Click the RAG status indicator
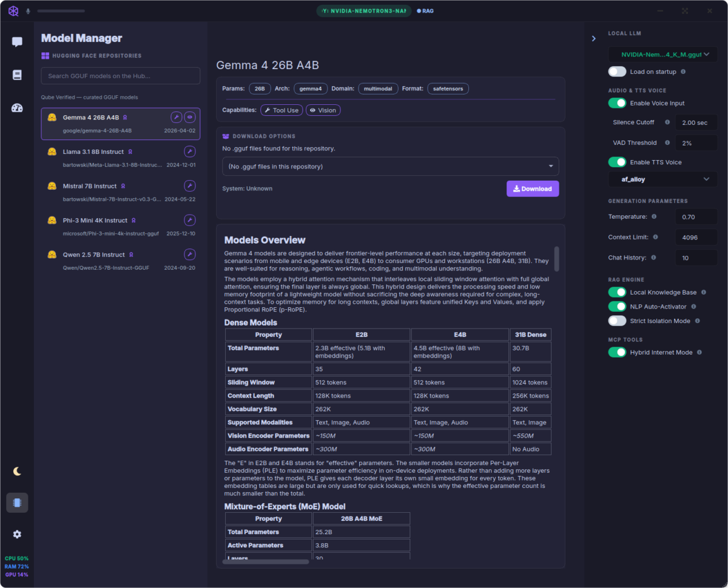Viewport: 728px width, 588px height. coord(425,11)
